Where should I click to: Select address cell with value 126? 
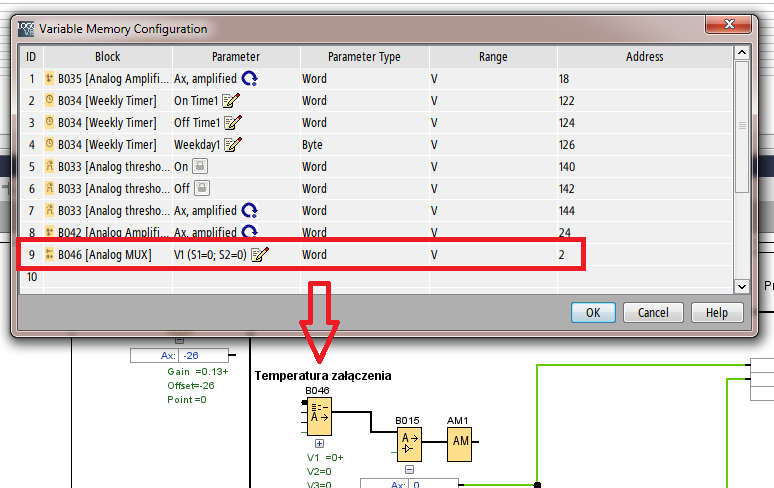[x=645, y=145]
